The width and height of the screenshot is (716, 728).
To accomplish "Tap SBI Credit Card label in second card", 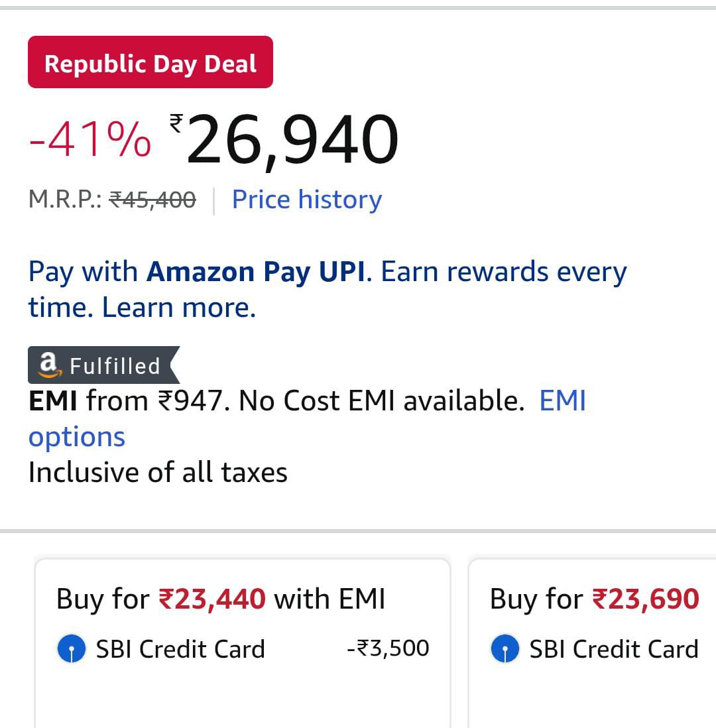I will coord(613,649).
